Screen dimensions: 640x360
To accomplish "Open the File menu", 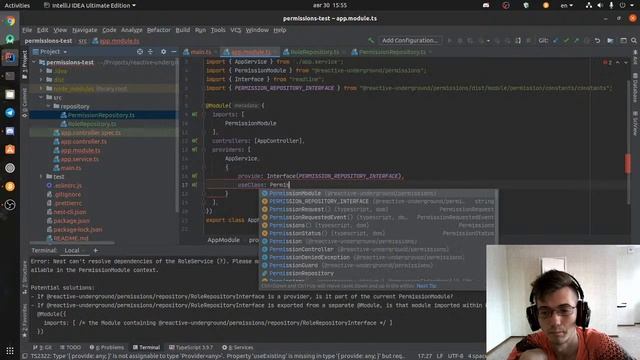I will 27,30.
